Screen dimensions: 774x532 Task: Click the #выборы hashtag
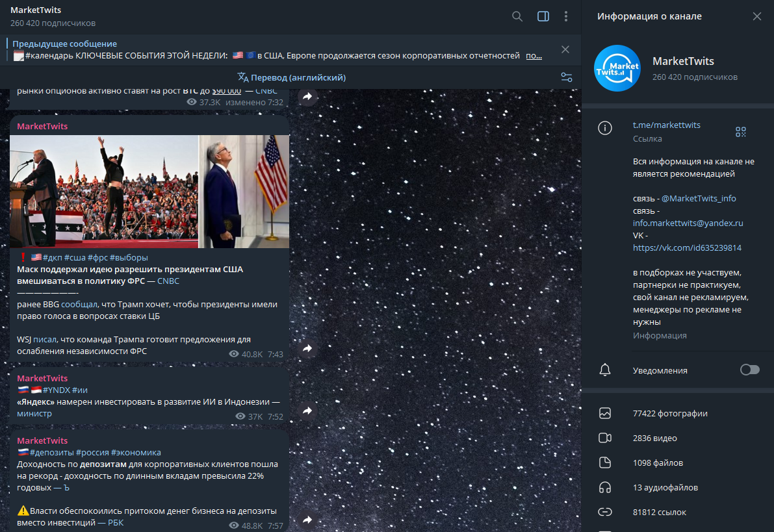point(129,258)
